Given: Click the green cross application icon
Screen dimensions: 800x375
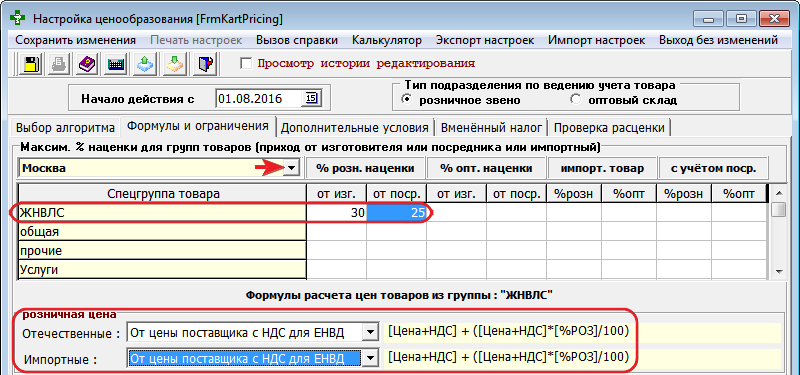Looking at the screenshot, I should 18,19.
